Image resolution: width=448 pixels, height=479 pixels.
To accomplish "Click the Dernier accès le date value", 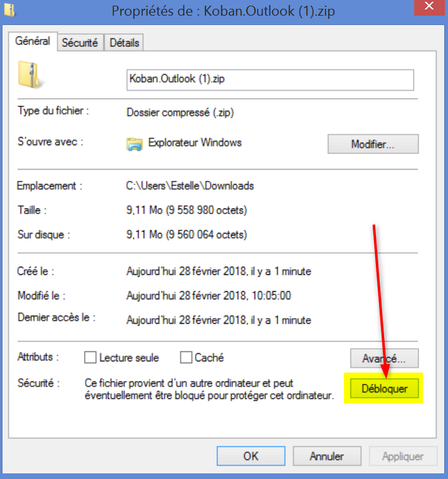I will 219,320.
